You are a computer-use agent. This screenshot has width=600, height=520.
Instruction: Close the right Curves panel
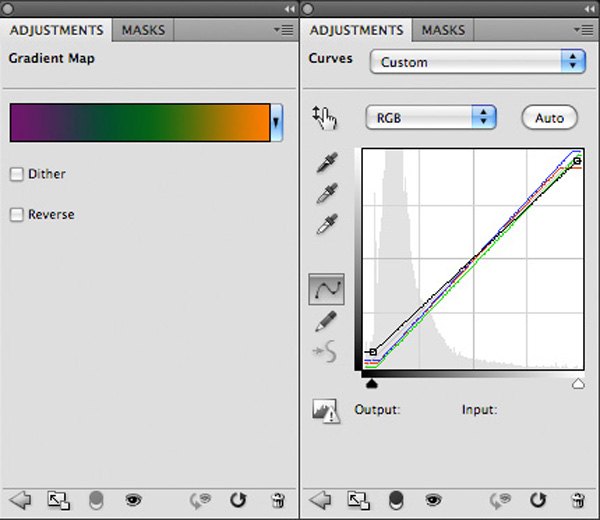point(308,8)
